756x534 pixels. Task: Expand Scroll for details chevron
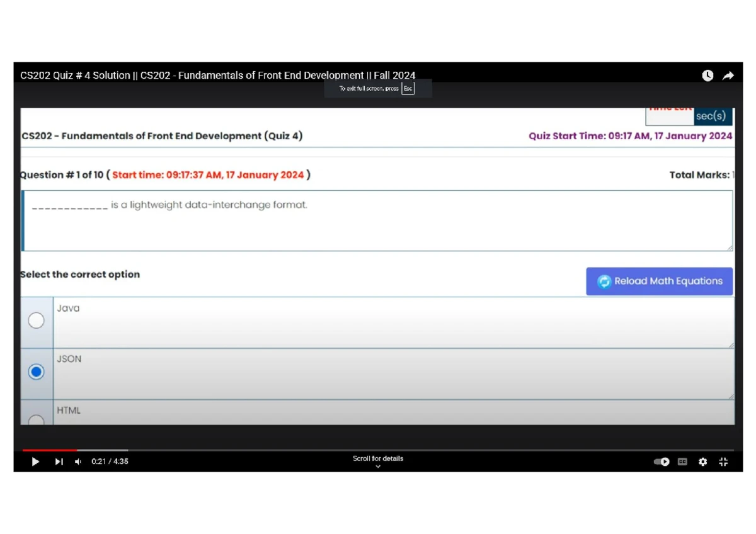pyautogui.click(x=378, y=465)
